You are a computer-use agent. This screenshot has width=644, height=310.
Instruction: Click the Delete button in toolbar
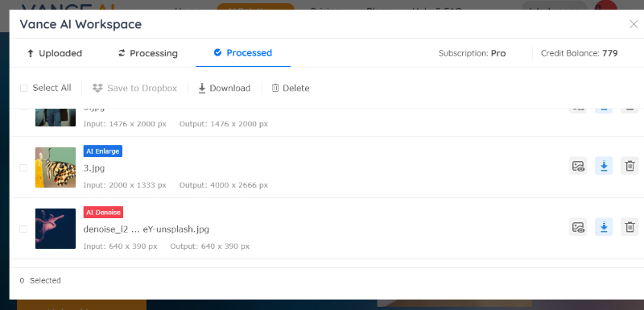291,89
